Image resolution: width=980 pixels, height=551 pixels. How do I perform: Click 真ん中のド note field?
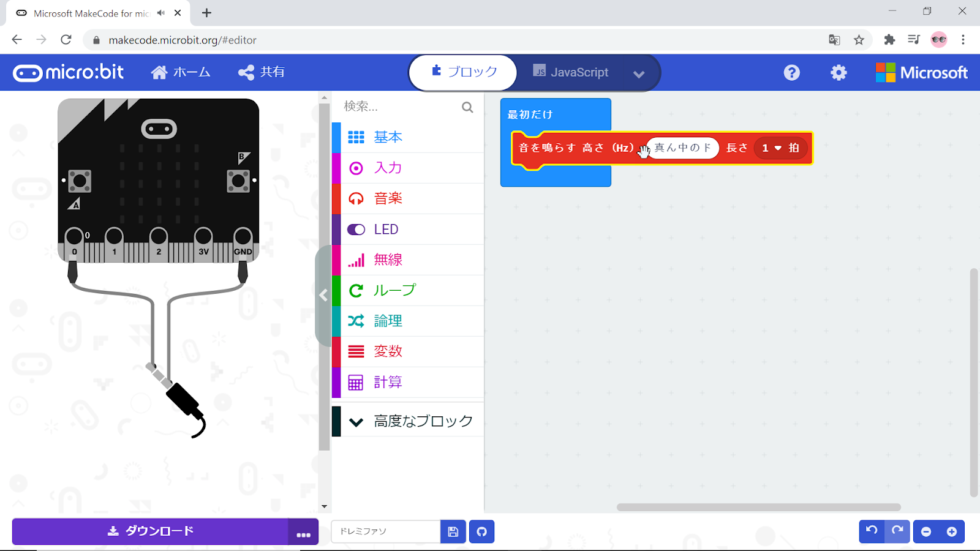pos(682,148)
